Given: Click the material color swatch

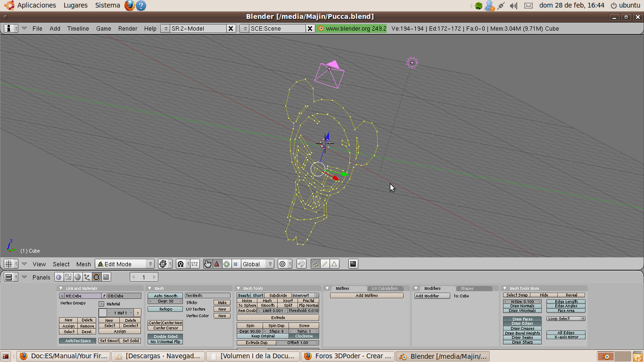Looking at the screenshot, I should coord(102,313).
